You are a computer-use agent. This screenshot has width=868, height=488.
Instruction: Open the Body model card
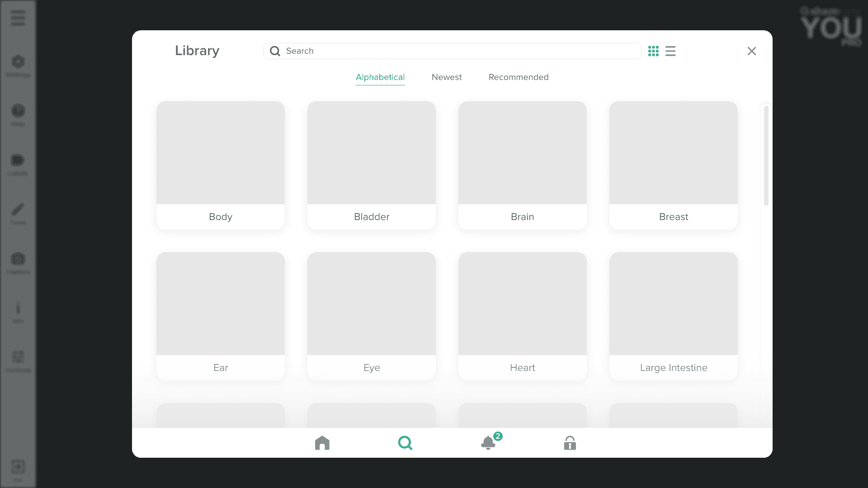(x=221, y=165)
